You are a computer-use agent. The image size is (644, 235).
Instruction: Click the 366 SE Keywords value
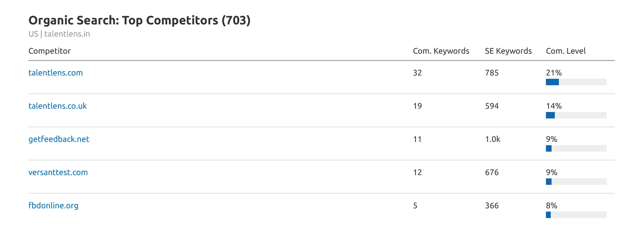[x=492, y=206]
